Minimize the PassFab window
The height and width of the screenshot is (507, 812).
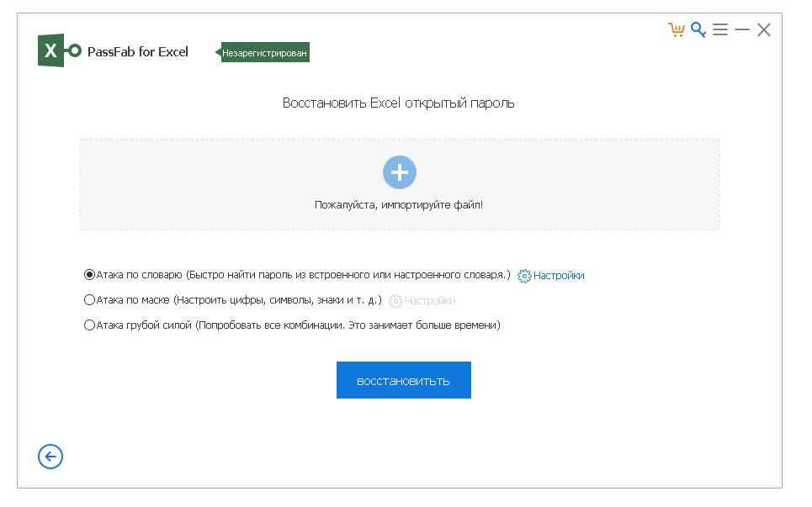[742, 29]
